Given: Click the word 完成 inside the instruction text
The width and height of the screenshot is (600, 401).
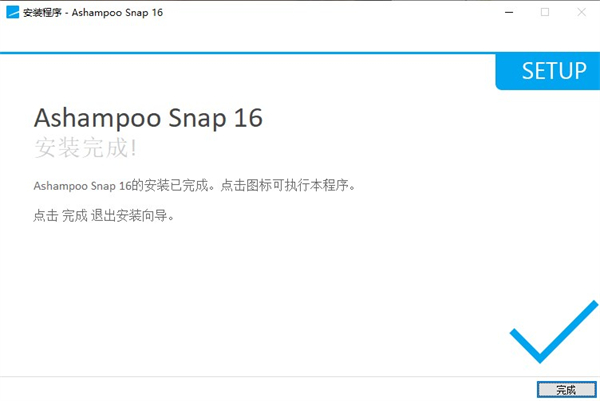Looking at the screenshot, I should 75,216.
